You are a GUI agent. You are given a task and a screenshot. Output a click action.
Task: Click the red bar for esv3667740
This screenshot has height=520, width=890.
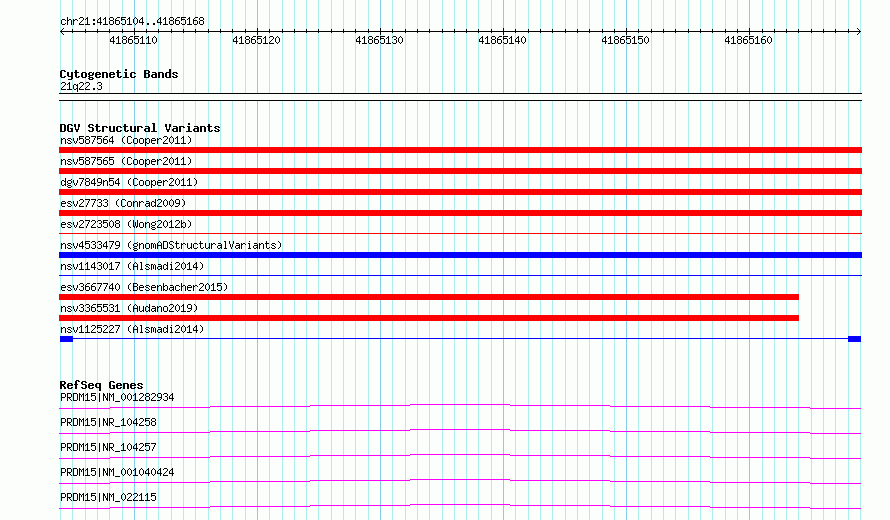click(429, 297)
